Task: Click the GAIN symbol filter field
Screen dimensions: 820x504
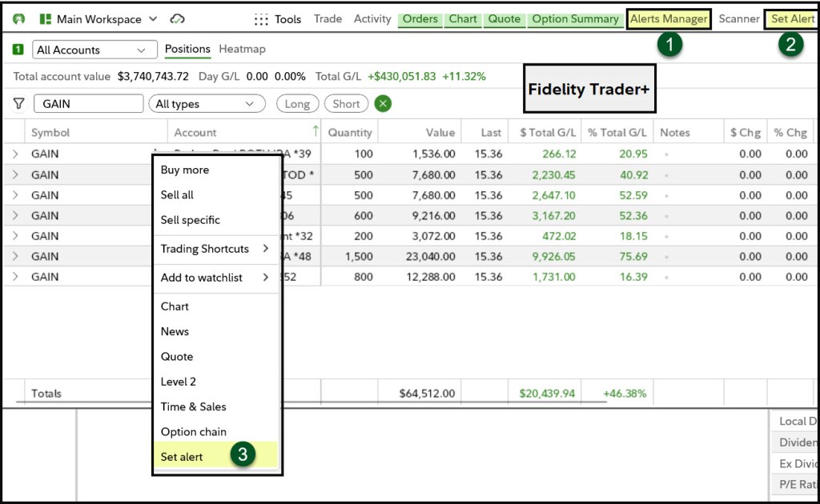Action: click(x=87, y=104)
